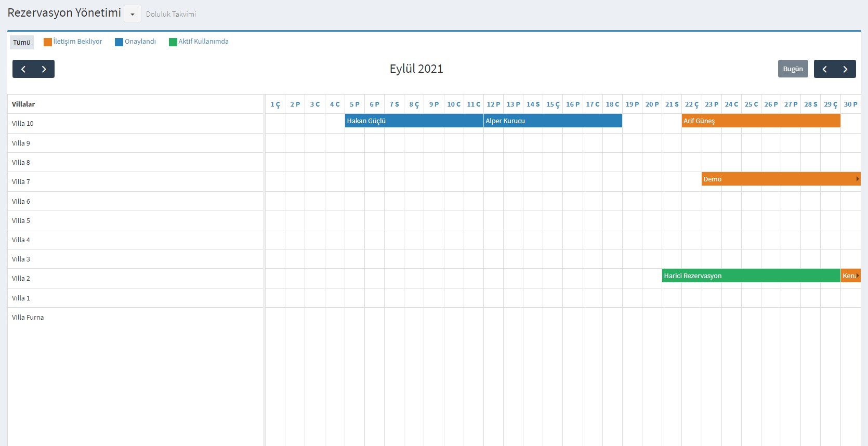Jump to today with Bugün button

(793, 69)
